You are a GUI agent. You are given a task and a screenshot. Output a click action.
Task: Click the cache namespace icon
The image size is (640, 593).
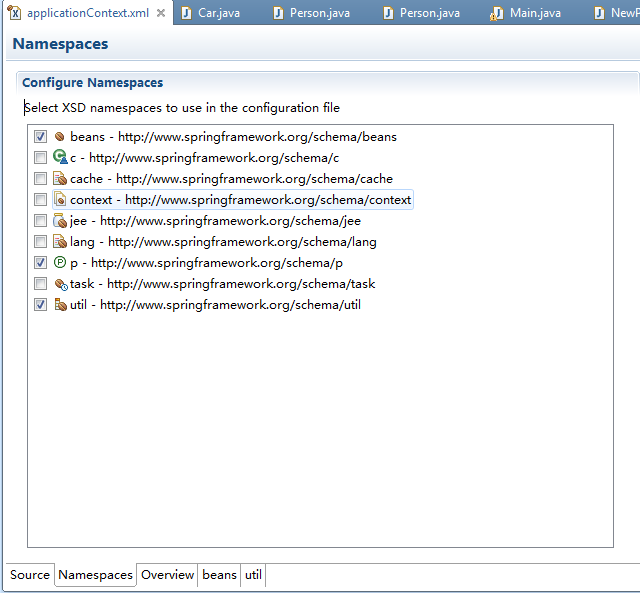[x=60, y=179]
